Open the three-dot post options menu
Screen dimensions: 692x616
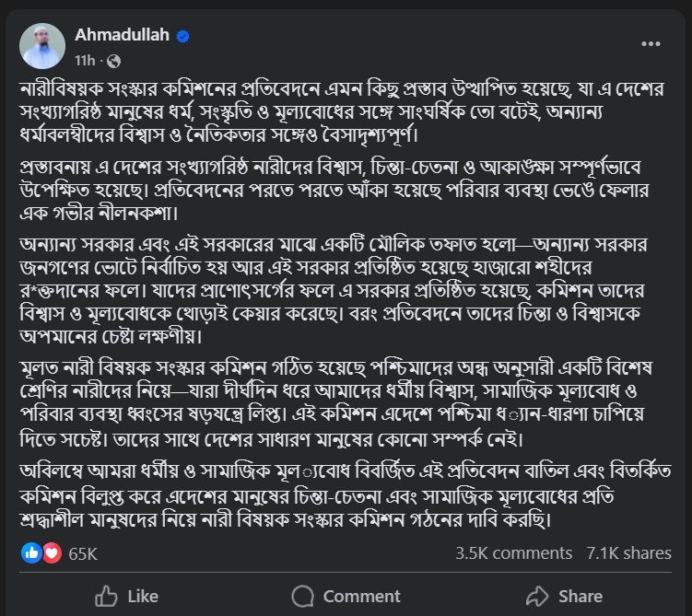[651, 43]
